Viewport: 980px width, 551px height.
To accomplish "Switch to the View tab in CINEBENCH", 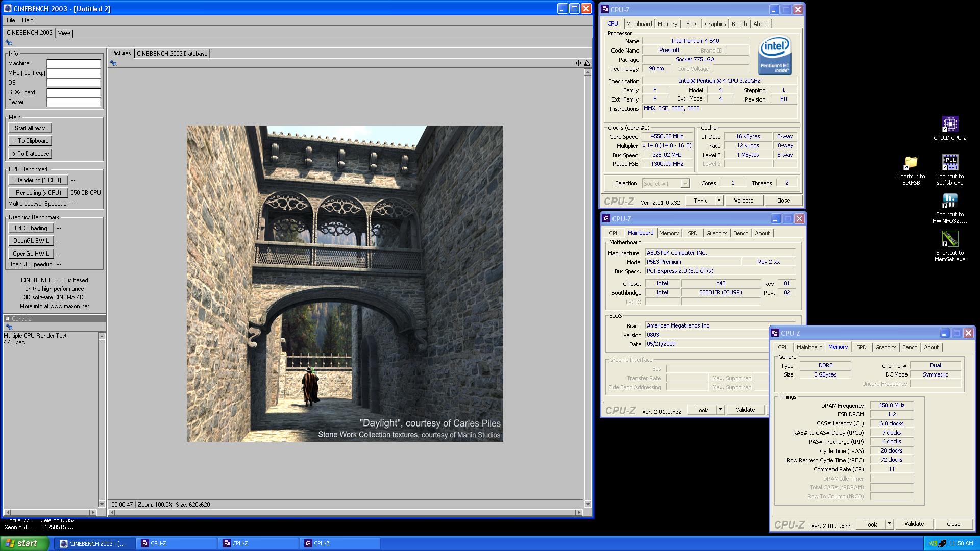I will 64,33.
